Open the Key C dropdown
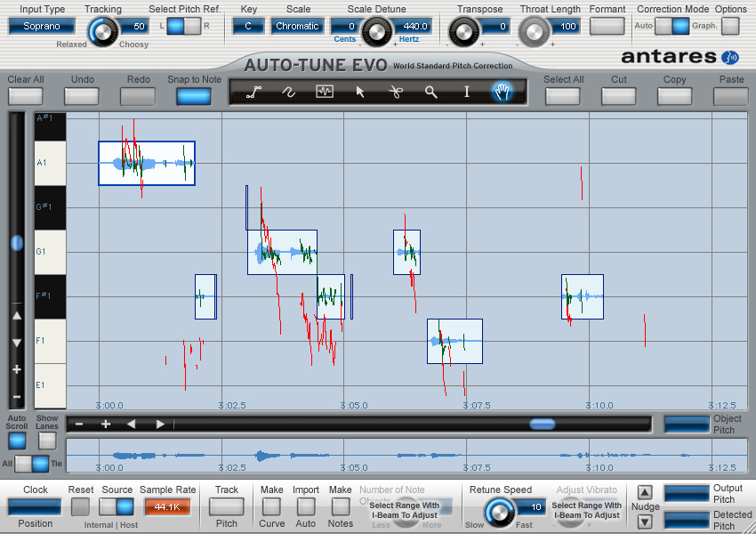Viewport: 756px width, 534px height. coord(248,26)
